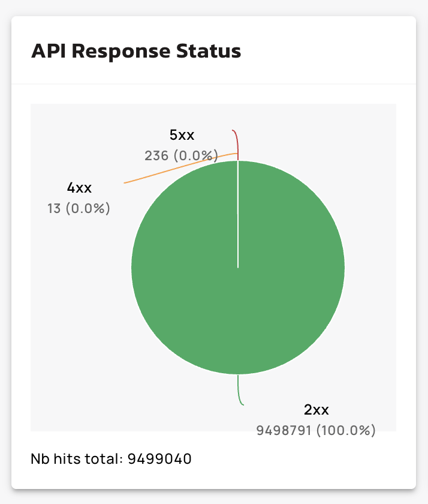
Task: Click the 9499040 total hits number
Action: (x=159, y=460)
